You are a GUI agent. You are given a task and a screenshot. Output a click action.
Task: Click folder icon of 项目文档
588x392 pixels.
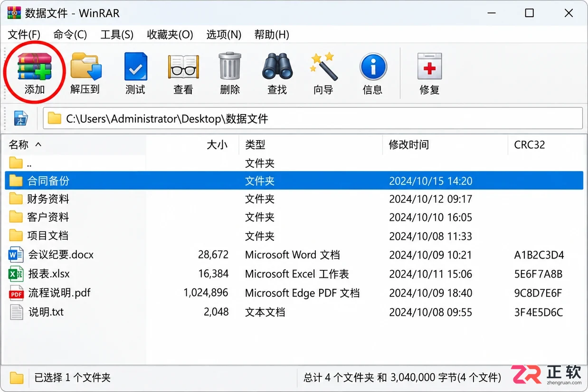[x=16, y=236]
